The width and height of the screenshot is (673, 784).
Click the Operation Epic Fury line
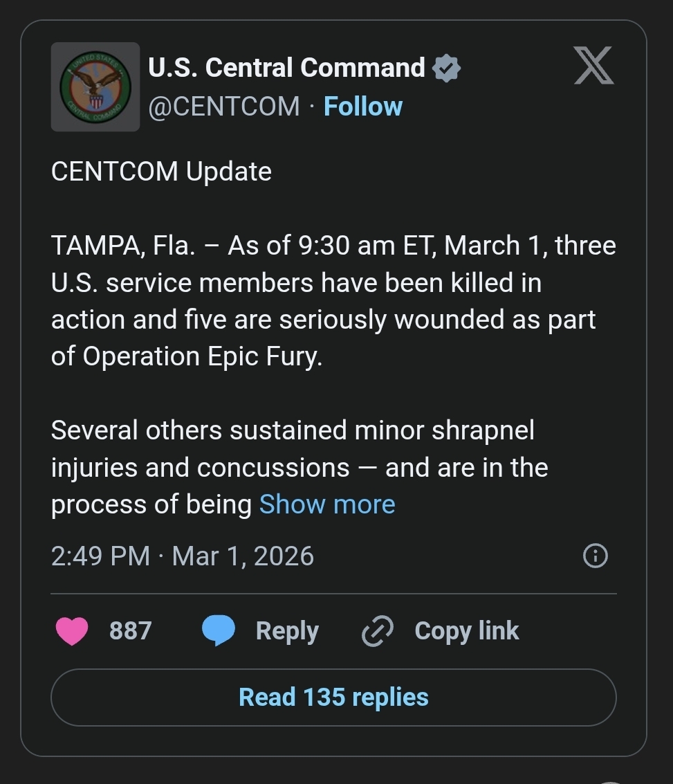tap(187, 357)
